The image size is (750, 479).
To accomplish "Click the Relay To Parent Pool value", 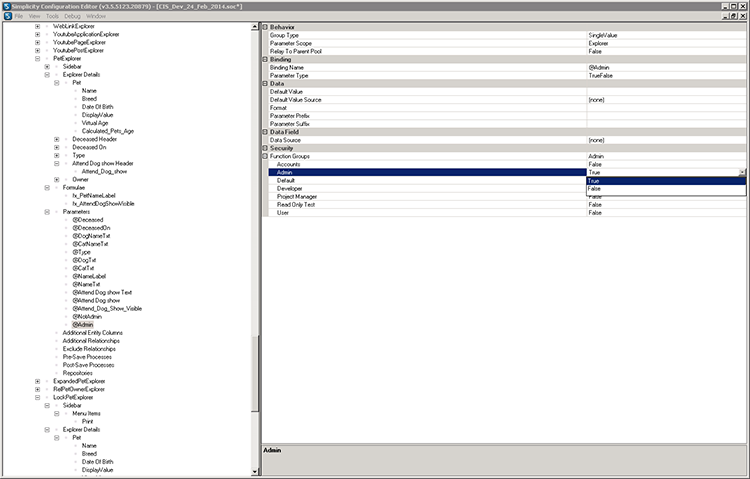I will pos(666,51).
